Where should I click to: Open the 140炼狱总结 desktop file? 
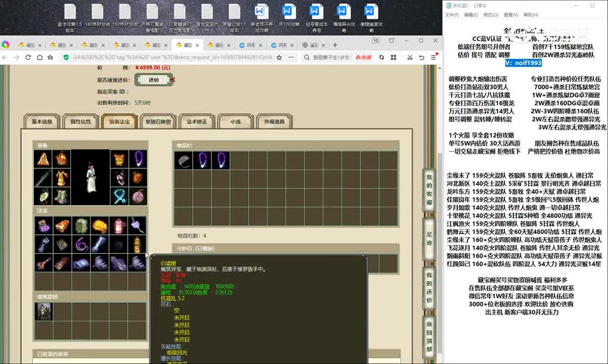tap(97, 15)
